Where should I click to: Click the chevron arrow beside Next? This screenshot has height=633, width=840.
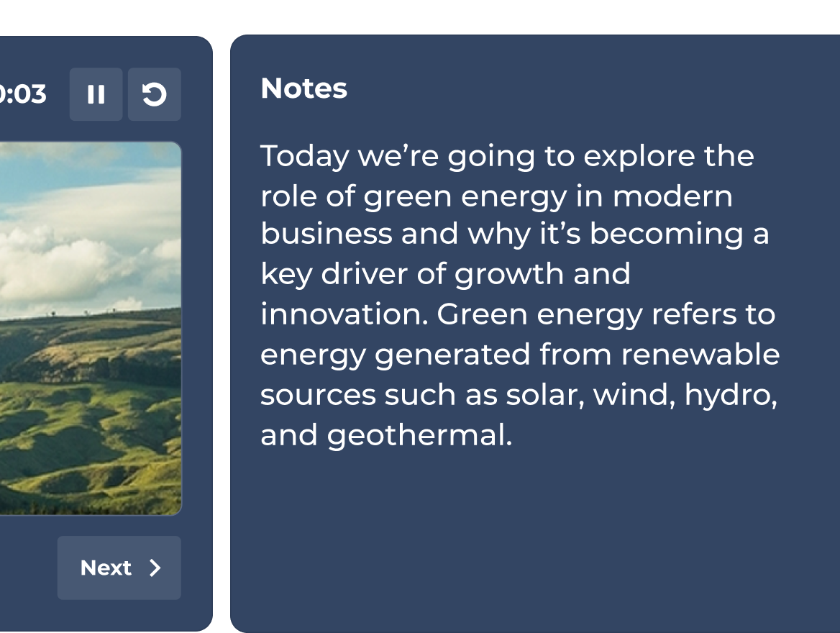click(155, 568)
